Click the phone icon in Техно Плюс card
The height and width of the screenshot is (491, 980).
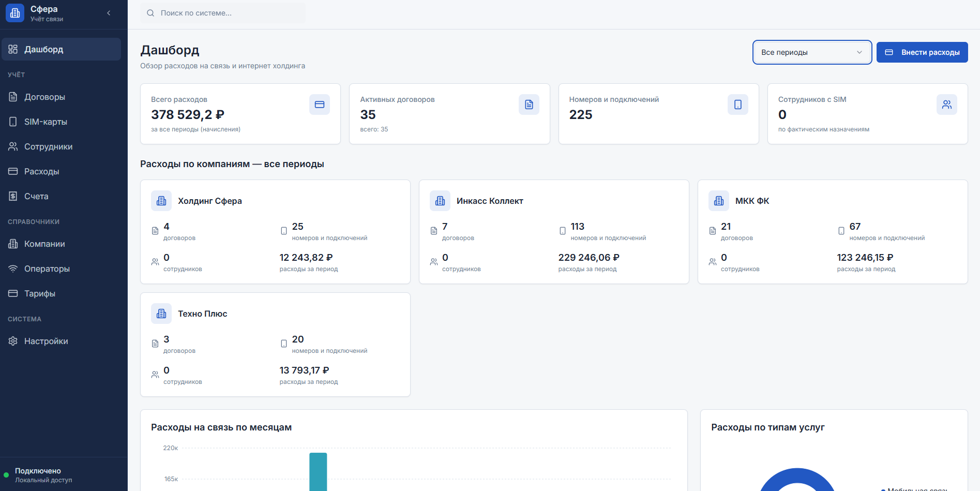(284, 344)
